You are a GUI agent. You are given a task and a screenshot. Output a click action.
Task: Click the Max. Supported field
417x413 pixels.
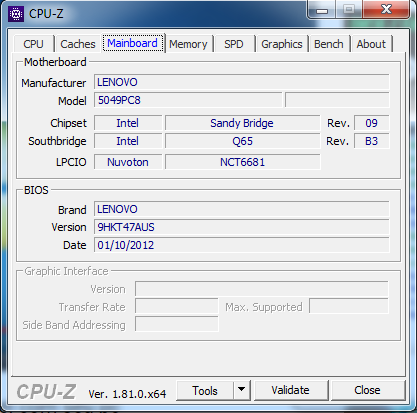click(x=349, y=306)
